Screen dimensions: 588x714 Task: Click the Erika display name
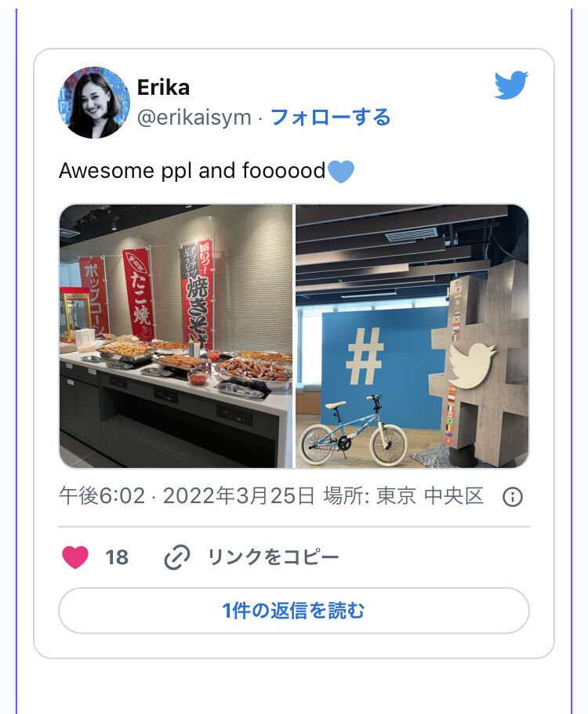[x=163, y=87]
